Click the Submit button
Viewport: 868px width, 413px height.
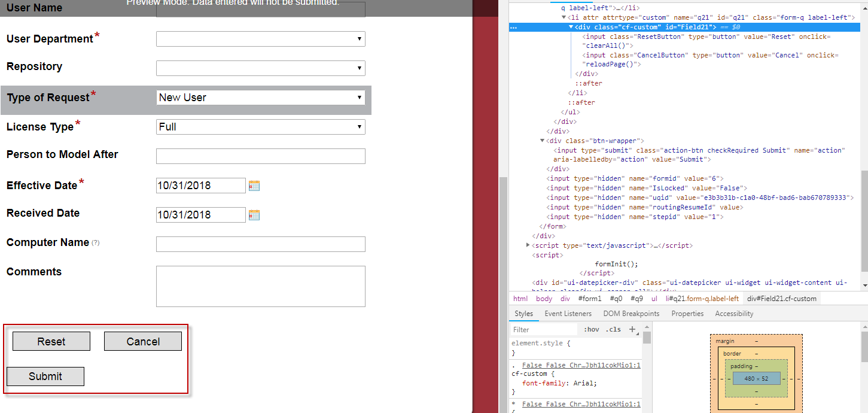click(45, 376)
